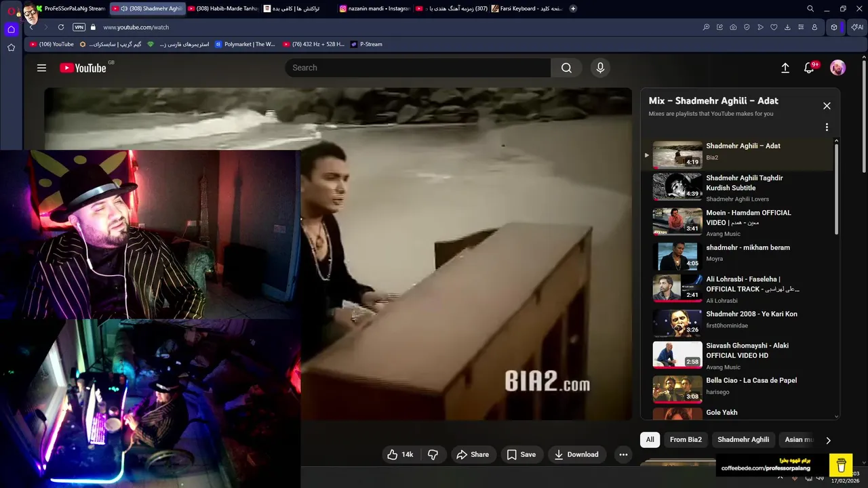Click the Save button under the video
This screenshot has width=868, height=488.
(521, 455)
